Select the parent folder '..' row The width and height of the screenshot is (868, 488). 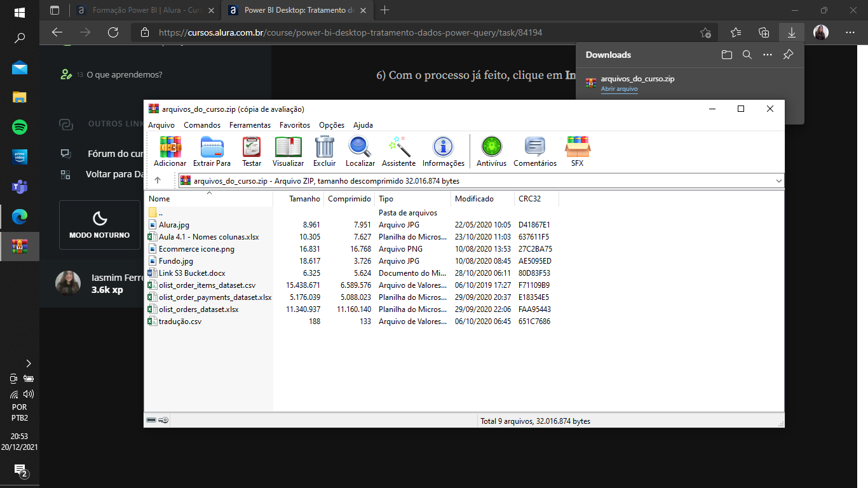(x=353, y=213)
